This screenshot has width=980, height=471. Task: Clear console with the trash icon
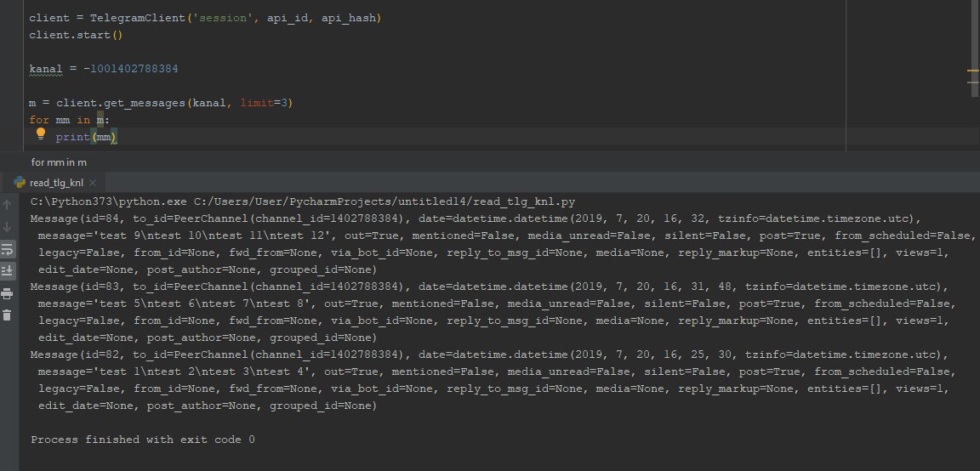click(x=7, y=315)
